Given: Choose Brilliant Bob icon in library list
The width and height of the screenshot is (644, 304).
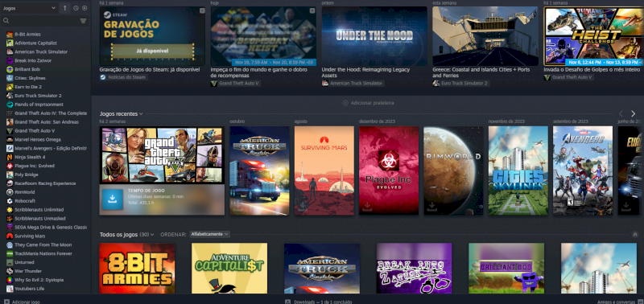Looking at the screenshot, I should click(10, 69).
